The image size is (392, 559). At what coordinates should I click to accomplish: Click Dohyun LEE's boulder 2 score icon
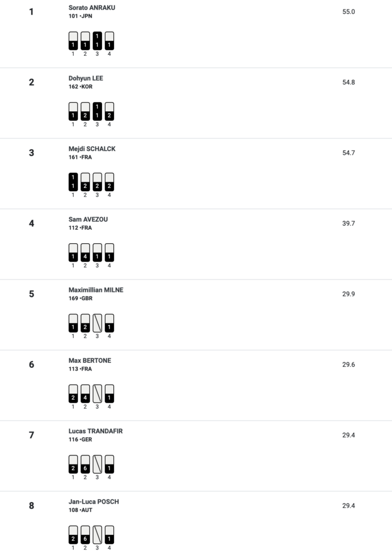(85, 111)
